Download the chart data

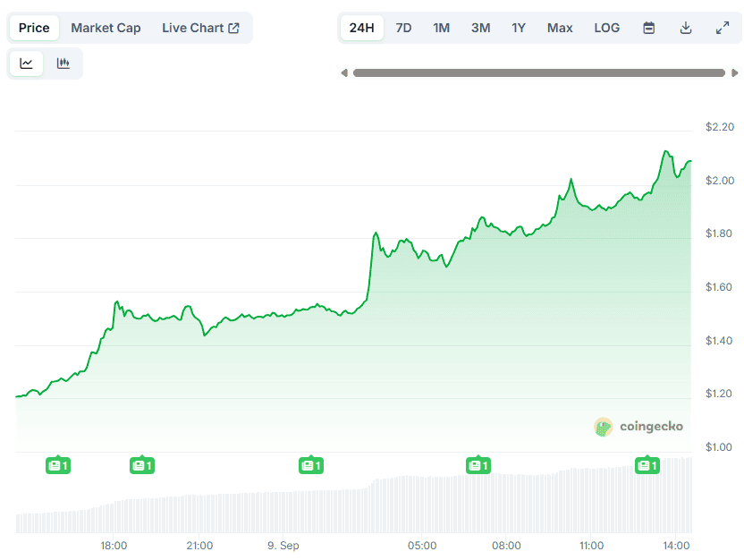(x=686, y=28)
